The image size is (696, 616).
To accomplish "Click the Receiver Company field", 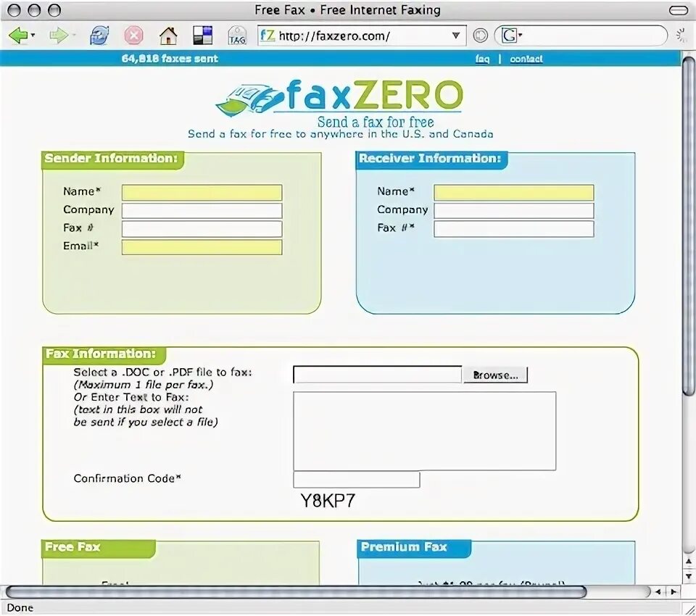I will [514, 211].
